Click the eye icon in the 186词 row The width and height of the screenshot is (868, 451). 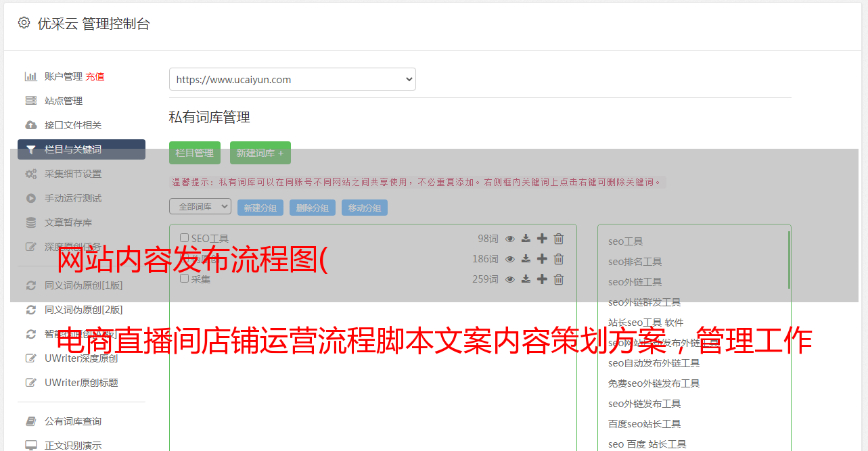pyautogui.click(x=510, y=259)
